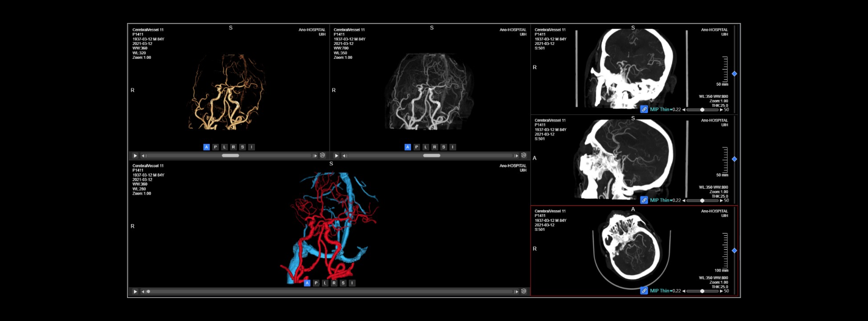This screenshot has width=868, height=321.
Task: Click rotation scrollbar thumb in gold vessel panel
Action: click(230, 155)
